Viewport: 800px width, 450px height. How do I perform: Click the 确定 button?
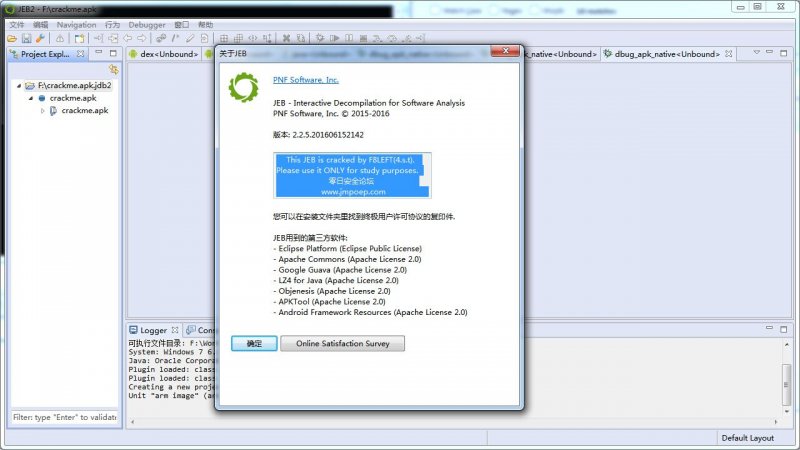pos(254,343)
